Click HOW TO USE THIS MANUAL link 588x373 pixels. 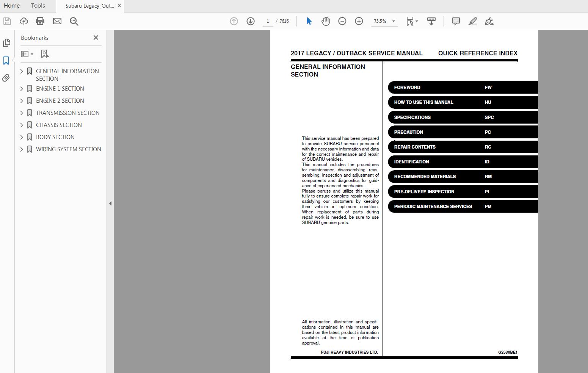point(463,102)
